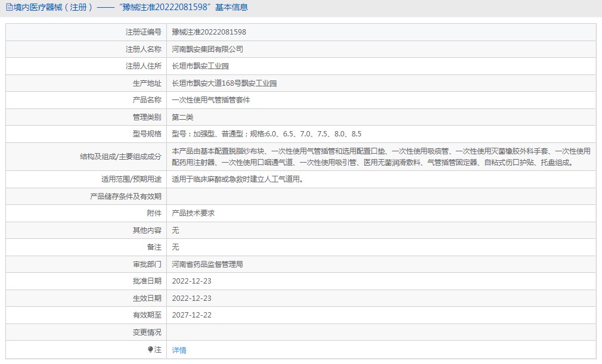
Task: Select the product name 一次性使用气管插管套件
Action: (x=211, y=100)
